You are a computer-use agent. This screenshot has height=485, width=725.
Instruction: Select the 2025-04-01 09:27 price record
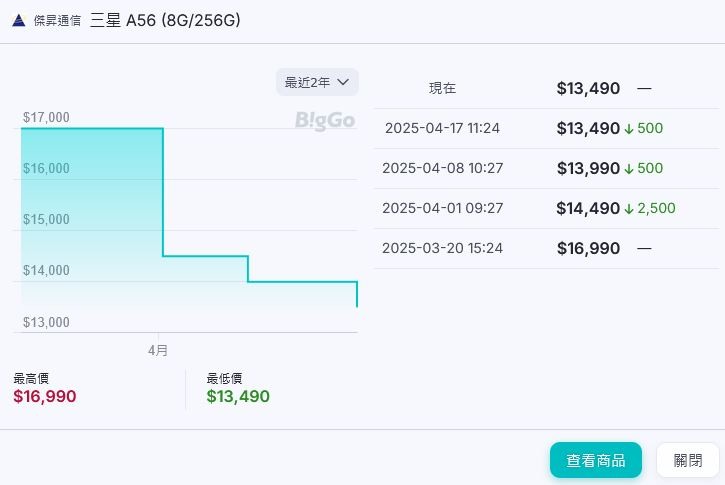(x=547, y=208)
